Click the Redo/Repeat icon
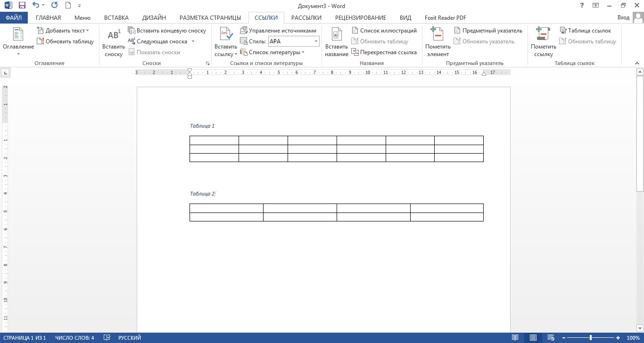This screenshot has width=644, height=343. (54, 6)
